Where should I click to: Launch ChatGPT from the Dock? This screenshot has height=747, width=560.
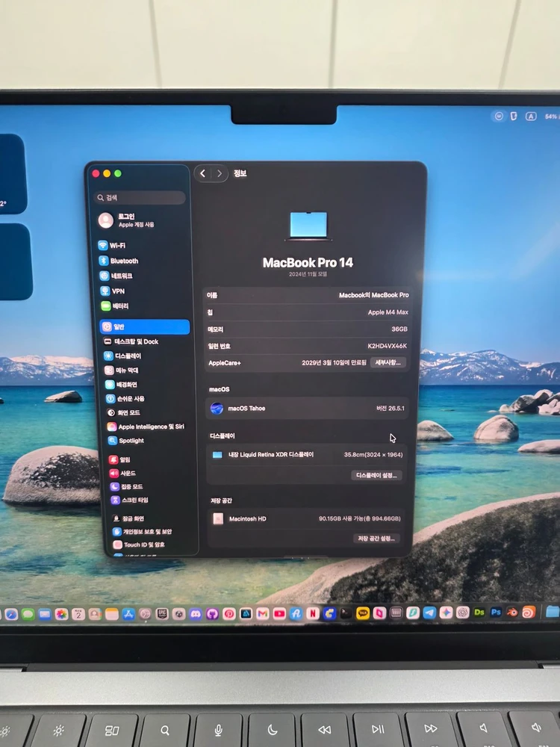[x=462, y=613]
